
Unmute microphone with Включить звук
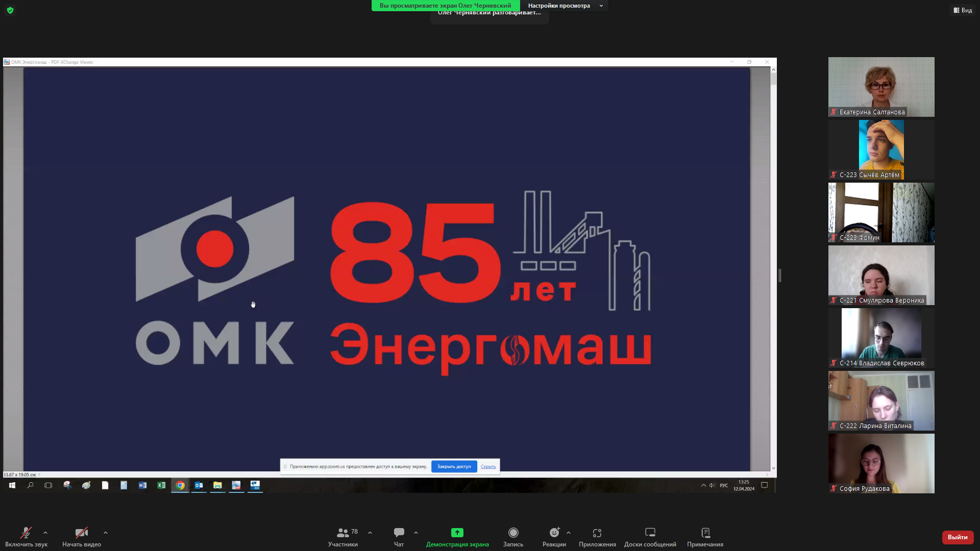pos(26,537)
